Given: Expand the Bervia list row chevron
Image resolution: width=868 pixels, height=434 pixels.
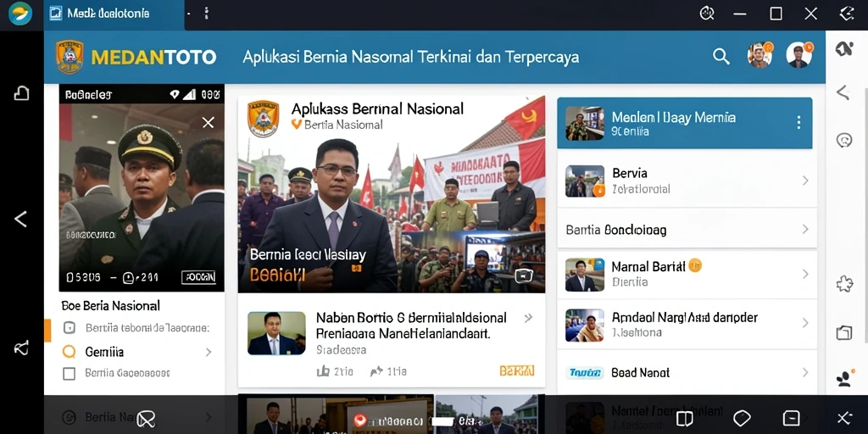Looking at the screenshot, I should tap(805, 181).
